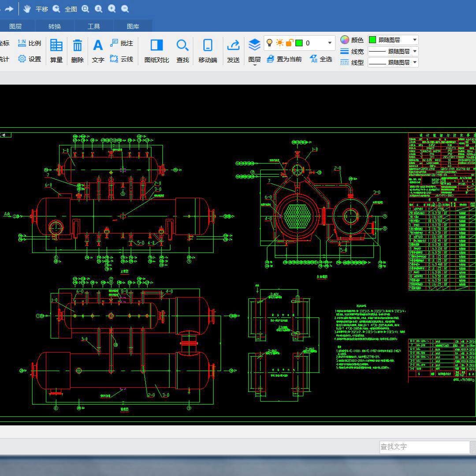Screen dimensions: 476x476
Task: Switch to the 图库 tab
Action: click(x=133, y=26)
